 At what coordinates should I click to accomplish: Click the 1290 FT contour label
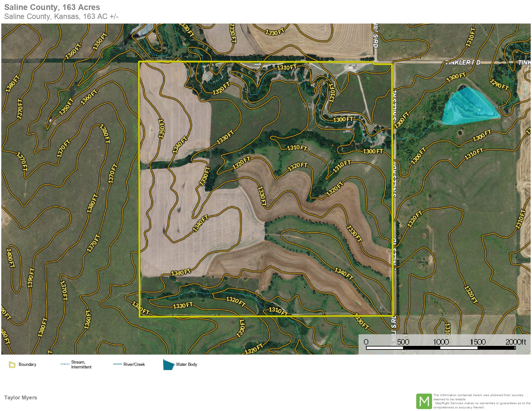coord(499,84)
